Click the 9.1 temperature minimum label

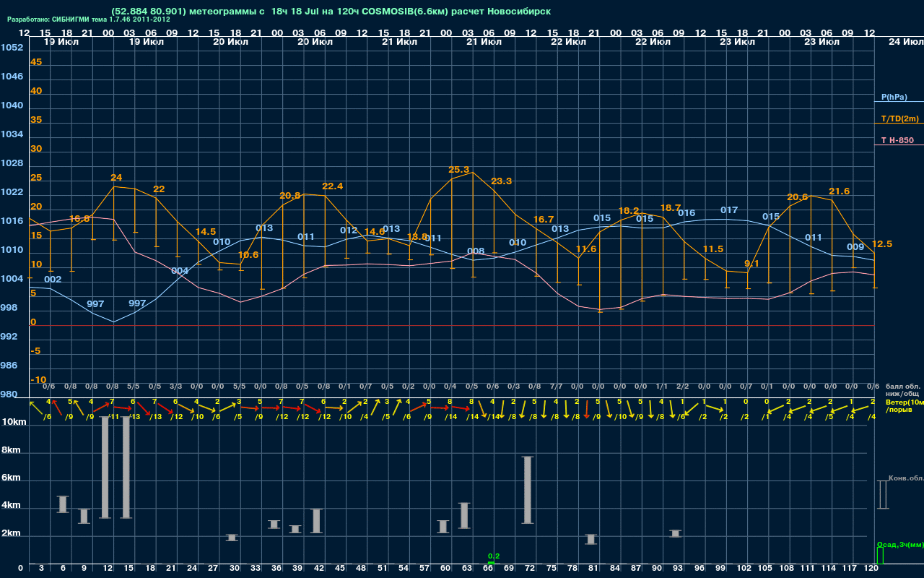tap(751, 264)
